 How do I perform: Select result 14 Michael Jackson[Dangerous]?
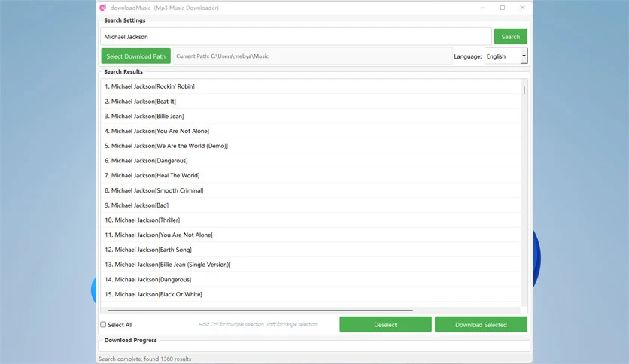pos(311,279)
